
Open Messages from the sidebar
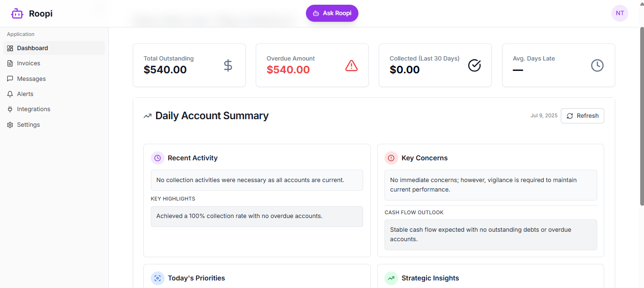[31, 79]
